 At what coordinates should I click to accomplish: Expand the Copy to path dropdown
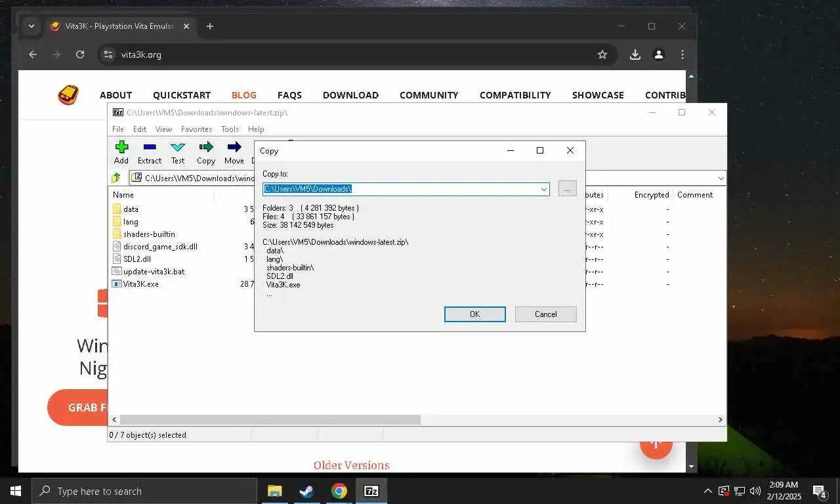[543, 189]
